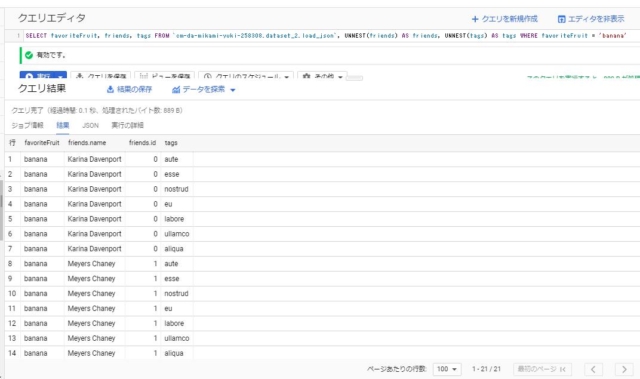Click Karina Davenport in row 4
Screen dimensions: 640x379
click(94, 204)
